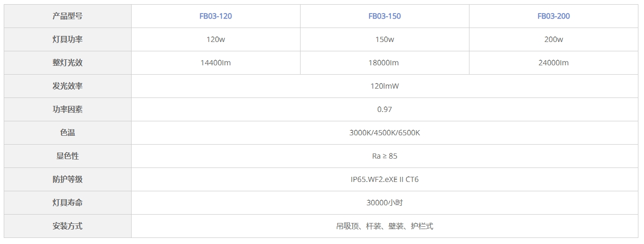Select the 灯具功率 row header
Image resolution: width=644 pixels, height=244 pixels.
[68, 40]
